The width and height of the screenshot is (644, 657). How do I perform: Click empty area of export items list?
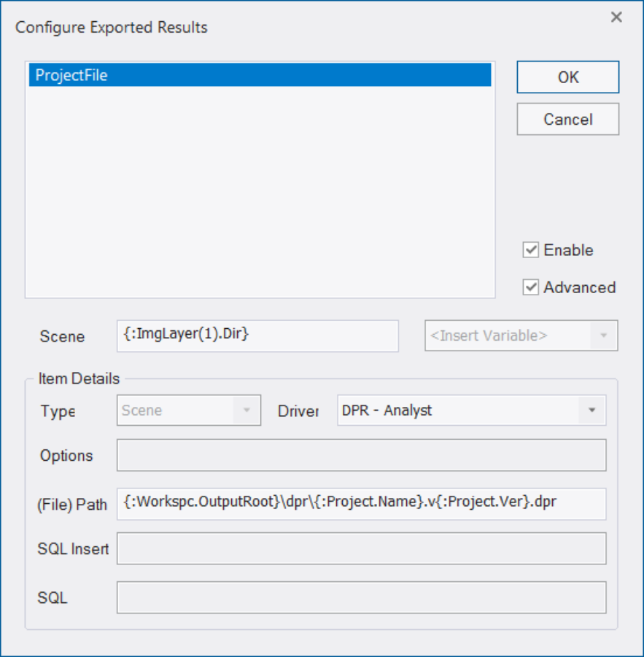(260, 193)
